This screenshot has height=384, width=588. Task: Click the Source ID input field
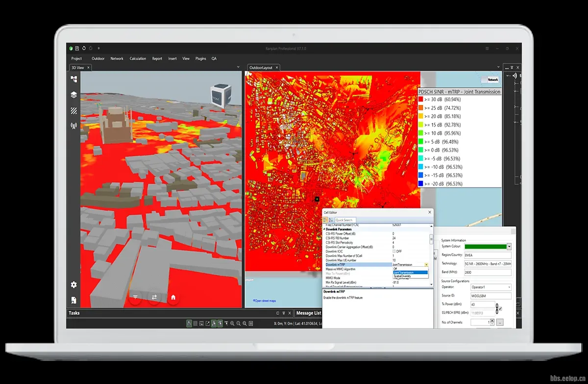tap(490, 296)
